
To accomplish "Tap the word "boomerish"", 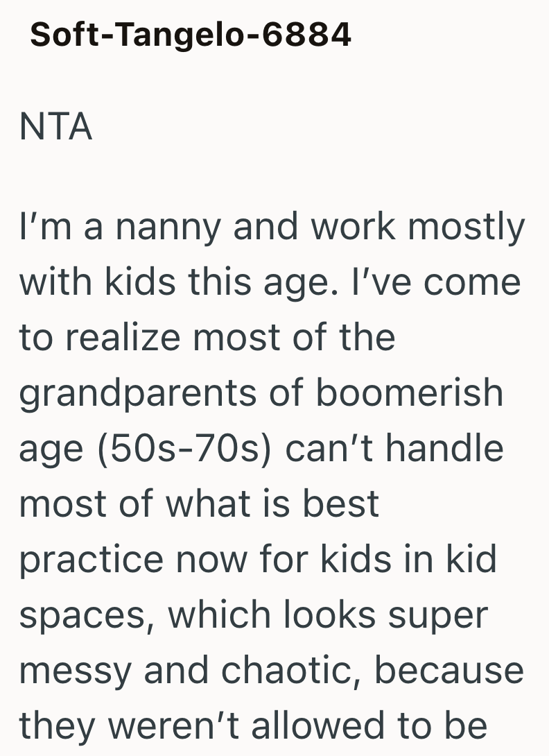I will coord(409,393).
